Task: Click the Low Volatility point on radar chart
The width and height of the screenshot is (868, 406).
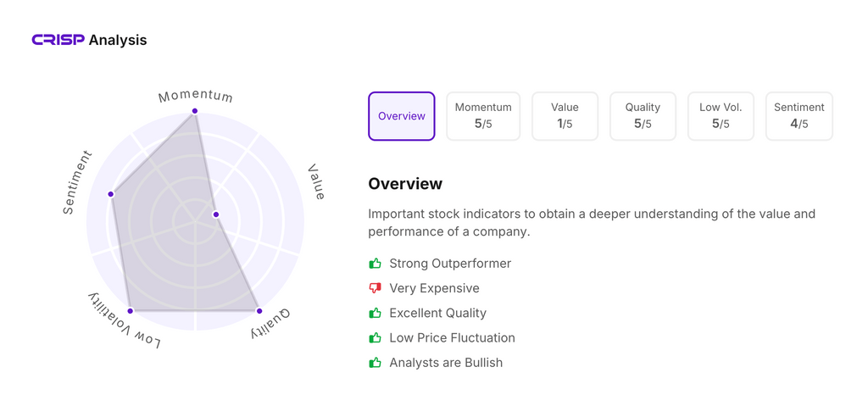Action: [131, 311]
